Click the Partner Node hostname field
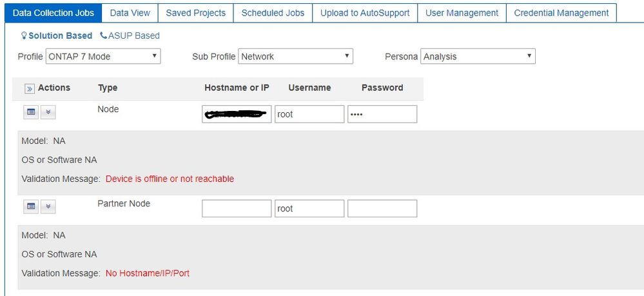This screenshot has height=296, width=644. coord(237,208)
